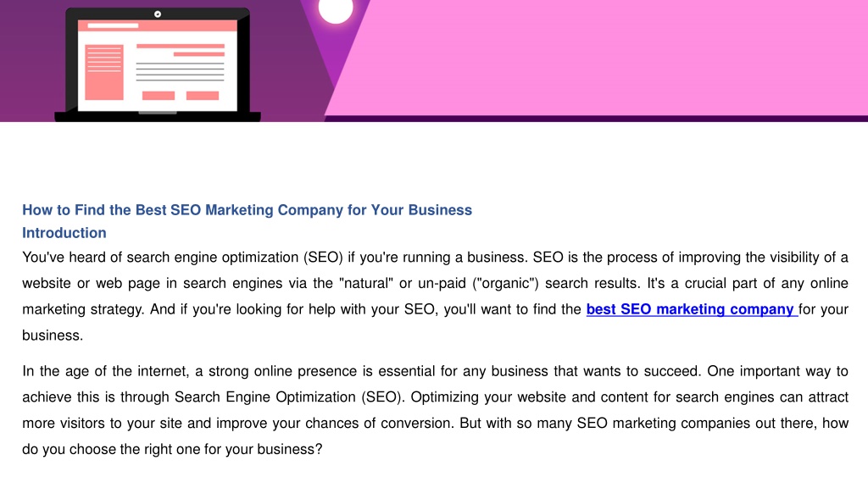Screen dimensions: 868x488
Task: Click the laptop base trackpad notch
Action: click(x=158, y=113)
